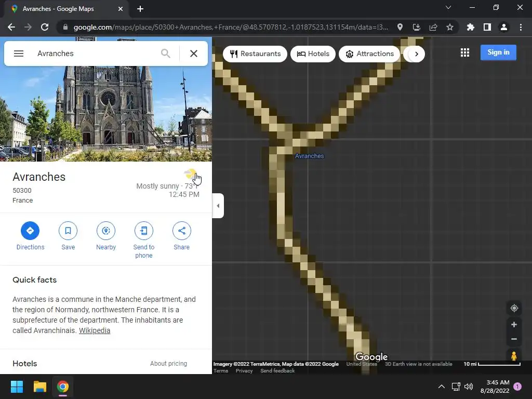The width and height of the screenshot is (532, 399).
Task: Click the Avranches map label
Action: 310,156
